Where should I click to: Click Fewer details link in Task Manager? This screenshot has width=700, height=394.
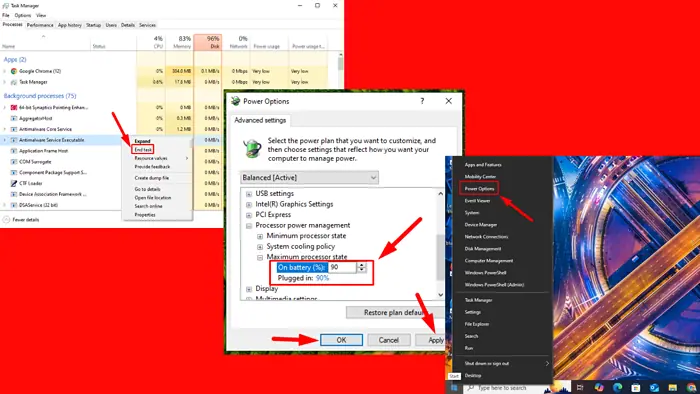(x=25, y=220)
